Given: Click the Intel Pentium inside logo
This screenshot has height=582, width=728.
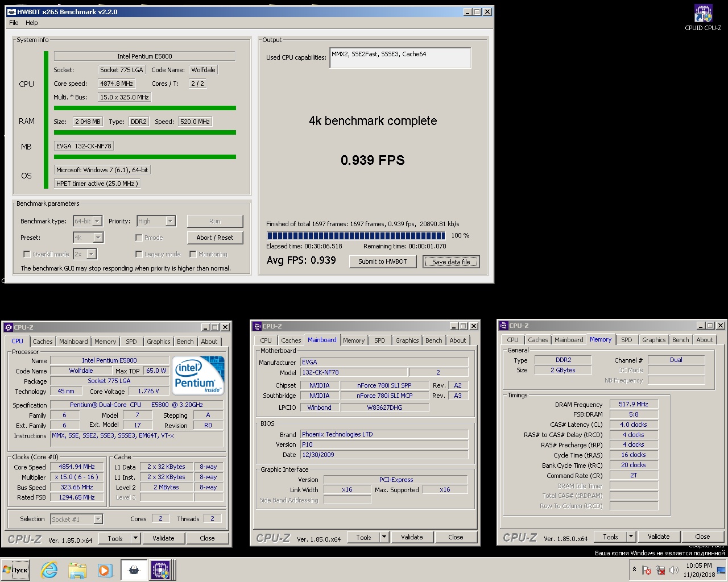Looking at the screenshot, I should click(x=198, y=376).
